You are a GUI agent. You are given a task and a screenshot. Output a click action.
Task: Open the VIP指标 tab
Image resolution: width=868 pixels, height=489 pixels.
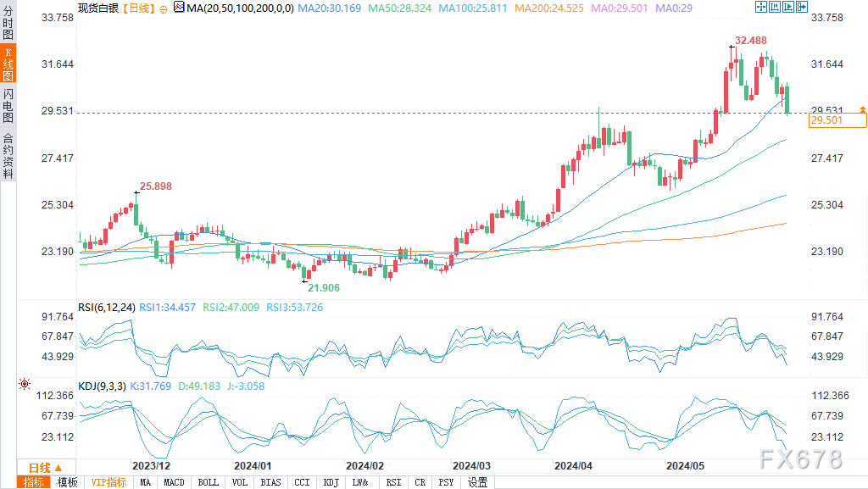point(108,482)
